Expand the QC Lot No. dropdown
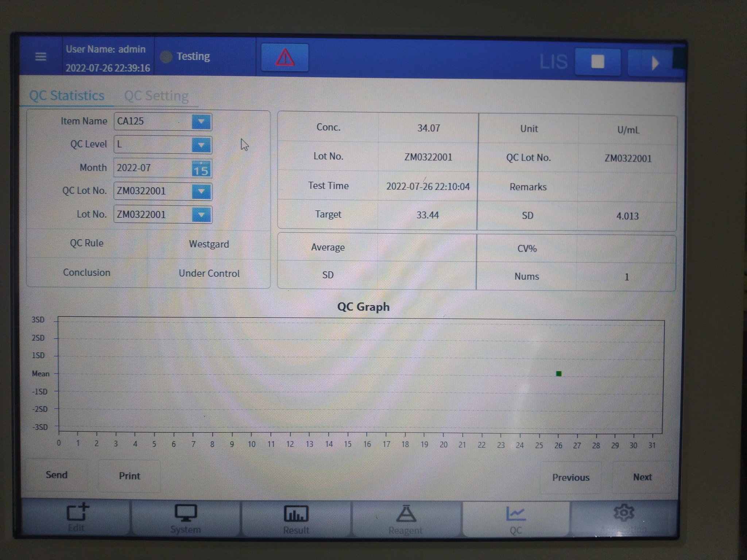The image size is (747, 560). tap(201, 191)
